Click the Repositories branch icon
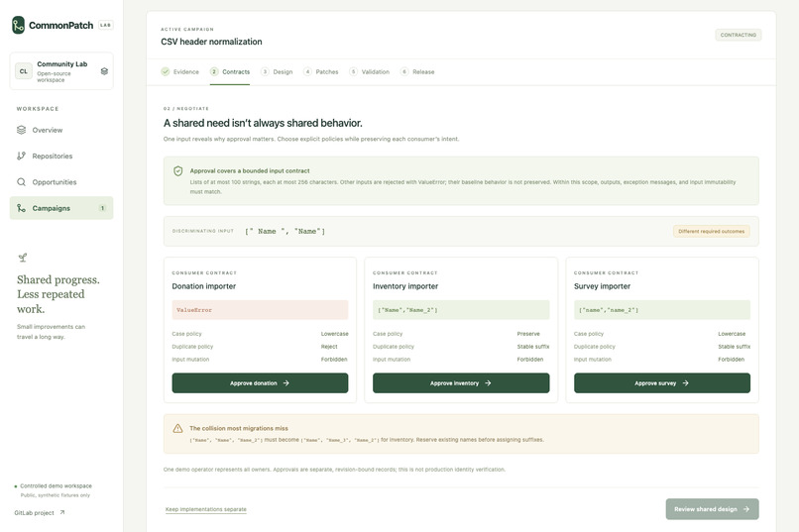Image resolution: width=799 pixels, height=532 pixels. tap(21, 156)
